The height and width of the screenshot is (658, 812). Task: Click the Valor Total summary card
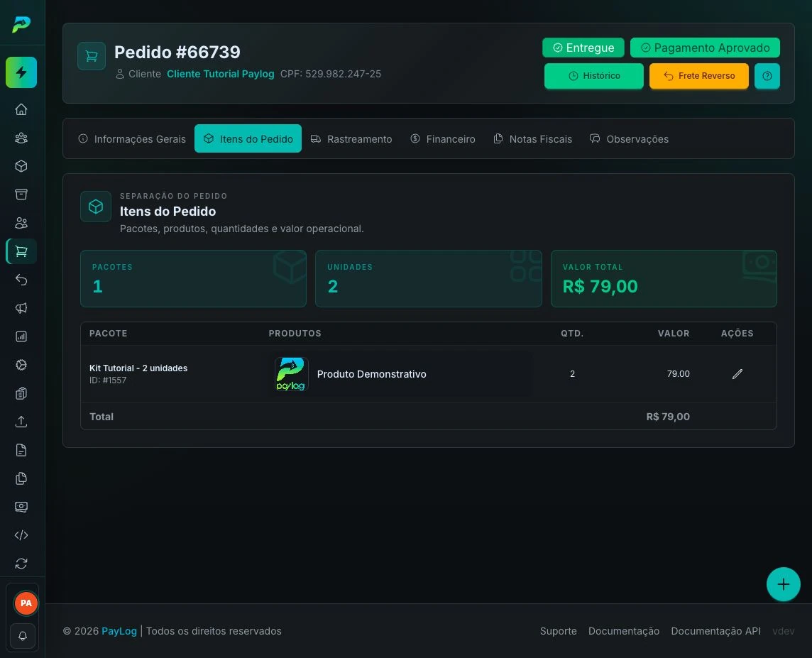coord(664,278)
